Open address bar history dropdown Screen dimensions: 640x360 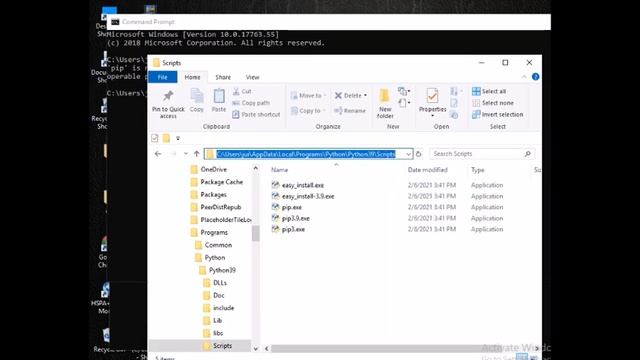(x=408, y=154)
